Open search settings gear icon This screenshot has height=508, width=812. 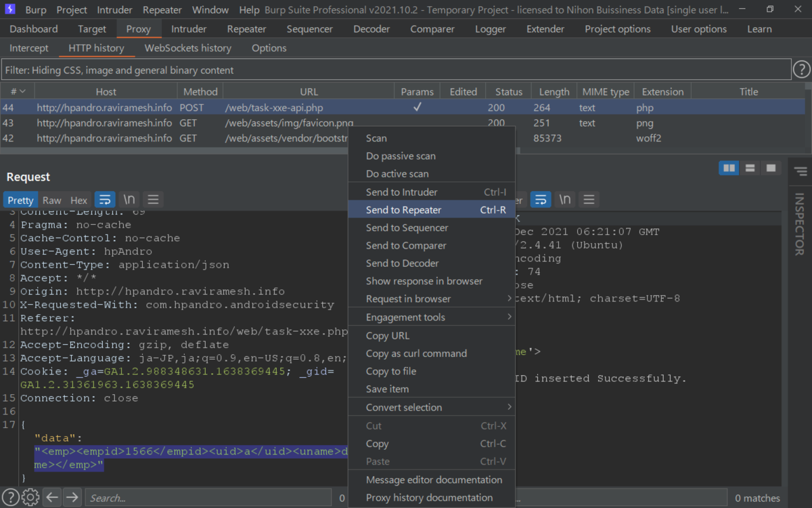(x=30, y=497)
